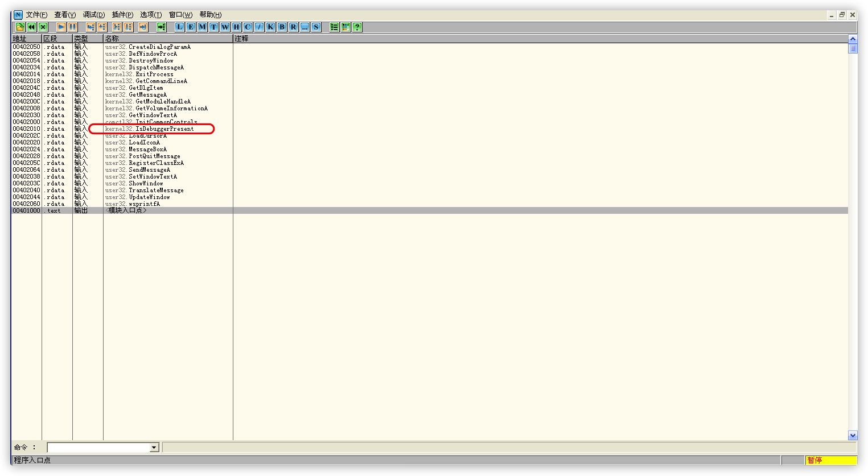This screenshot has width=868, height=476.
Task: Open the 调试(D) debug menu
Action: tap(93, 15)
